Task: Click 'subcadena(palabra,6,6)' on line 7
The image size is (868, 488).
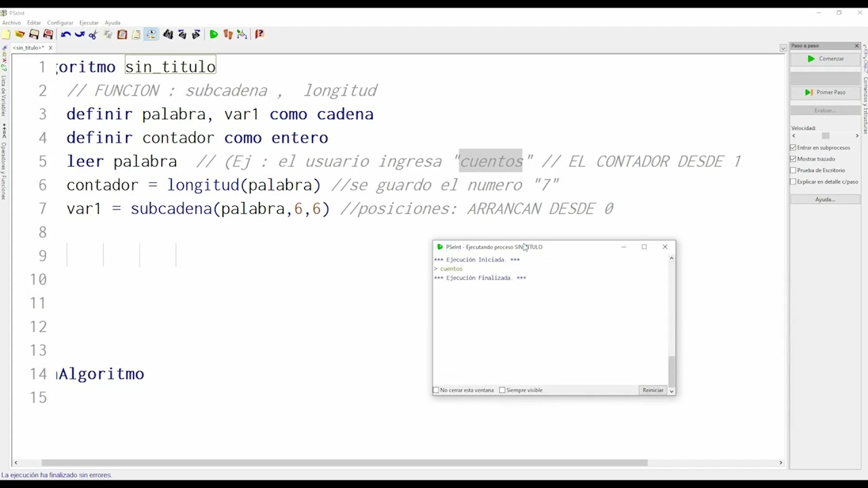Action: [x=230, y=209]
